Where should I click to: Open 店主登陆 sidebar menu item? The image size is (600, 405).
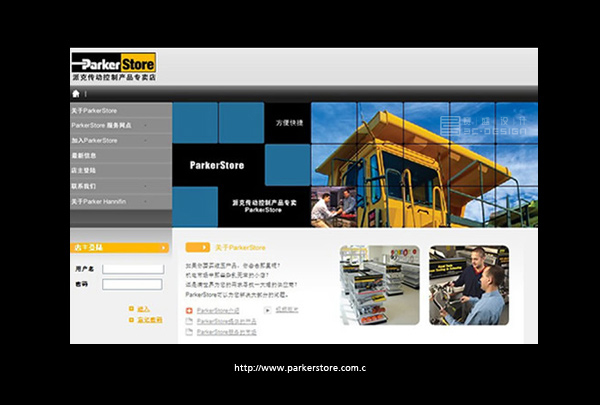[84, 170]
